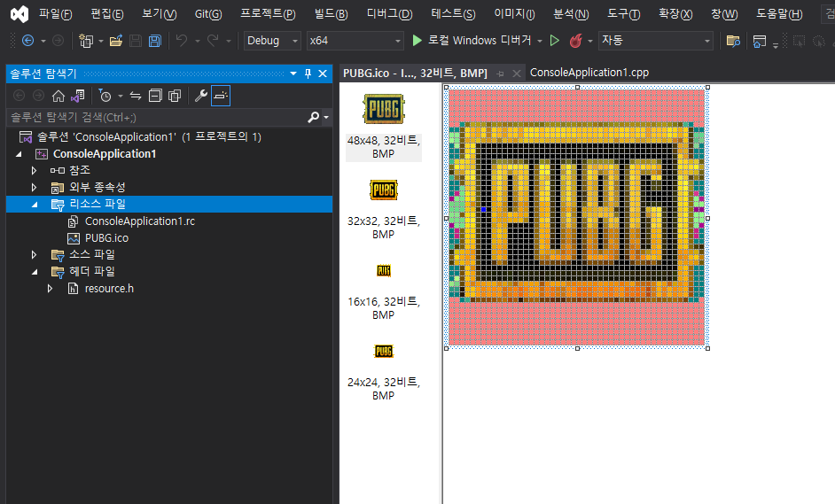
Task: Click the Save All icon
Action: [154, 41]
